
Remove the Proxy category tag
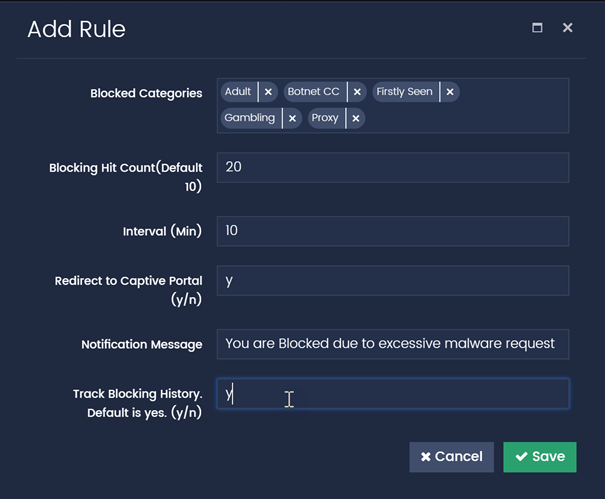pyautogui.click(x=356, y=118)
